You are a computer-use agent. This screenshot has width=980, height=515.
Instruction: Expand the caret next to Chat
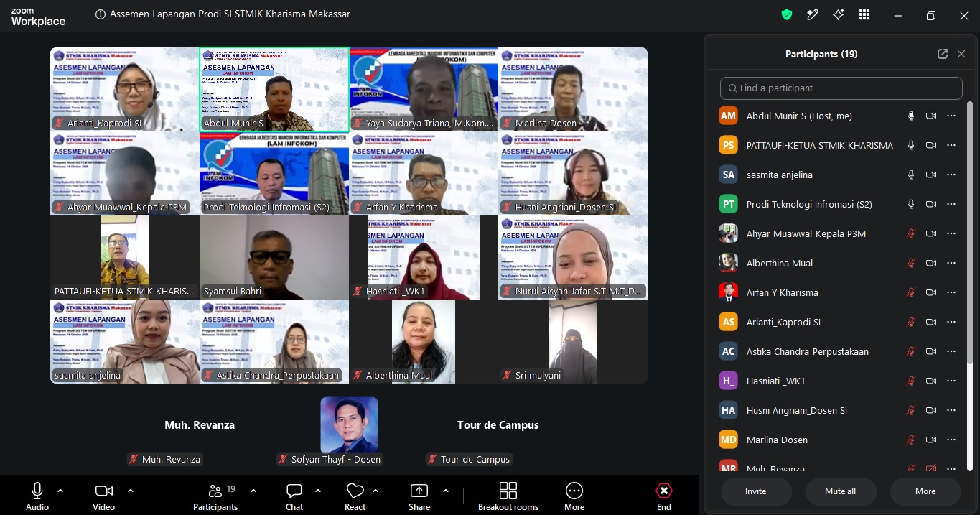click(318, 491)
